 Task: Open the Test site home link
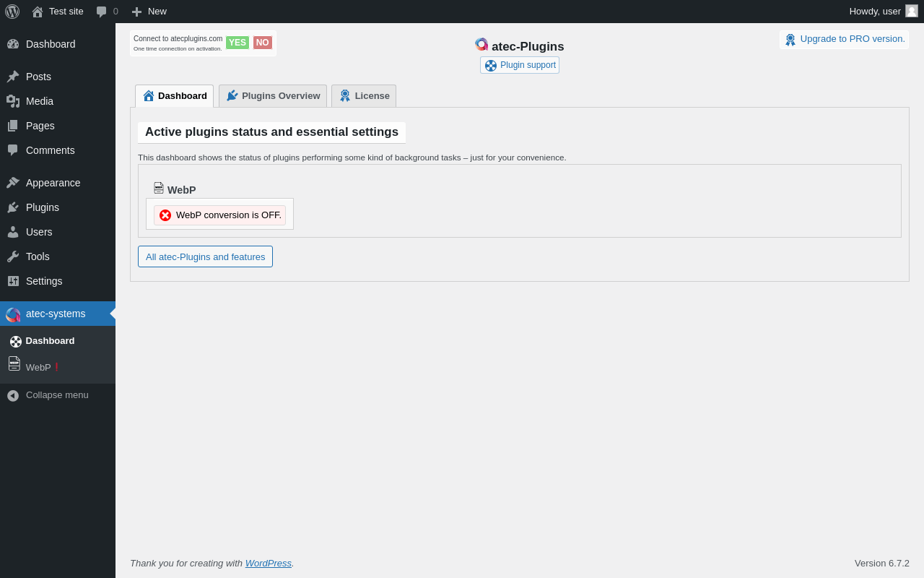58,12
